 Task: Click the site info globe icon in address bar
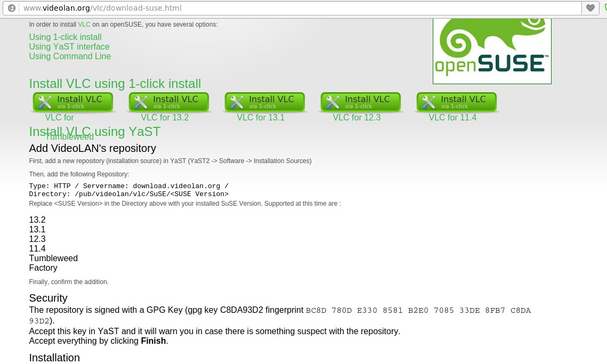(x=12, y=8)
